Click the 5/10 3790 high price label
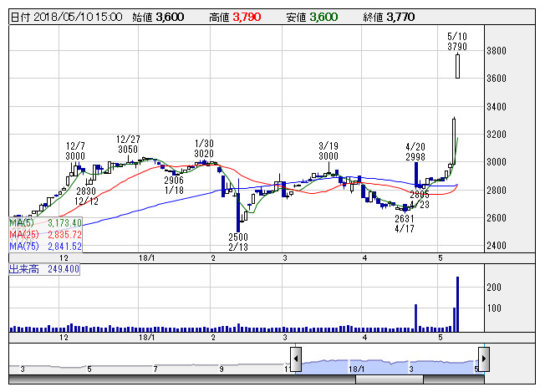This screenshot has width=545, height=392. (457, 41)
